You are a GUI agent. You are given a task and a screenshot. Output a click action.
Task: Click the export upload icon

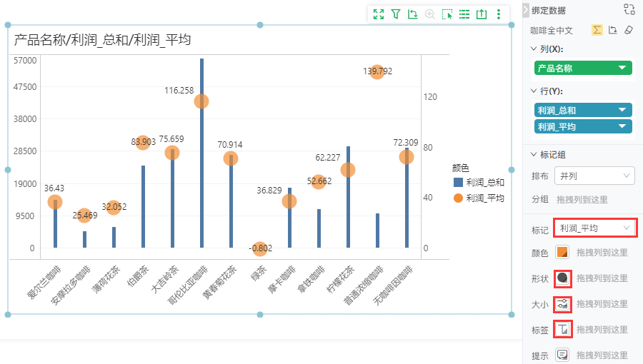482,14
